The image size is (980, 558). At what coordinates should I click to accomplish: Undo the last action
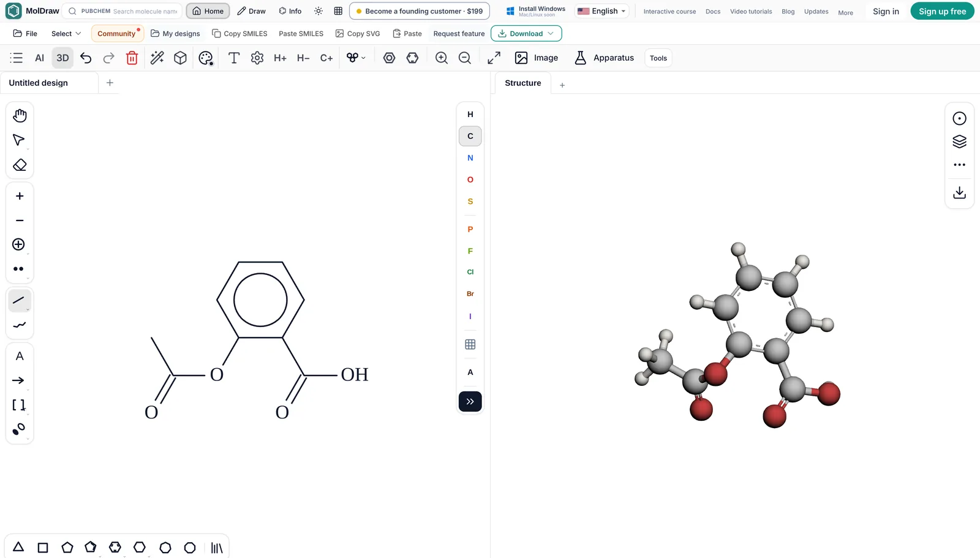(86, 58)
